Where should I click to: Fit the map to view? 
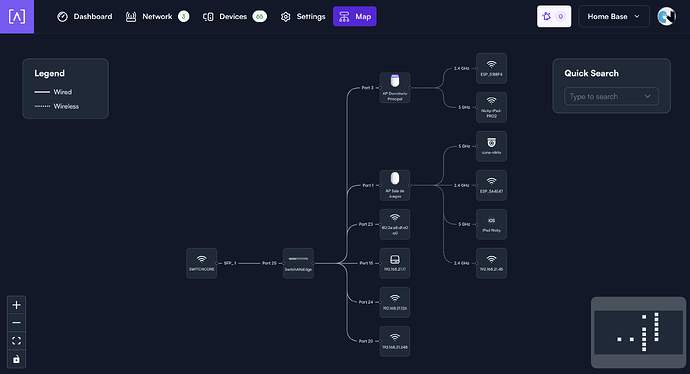[16, 341]
